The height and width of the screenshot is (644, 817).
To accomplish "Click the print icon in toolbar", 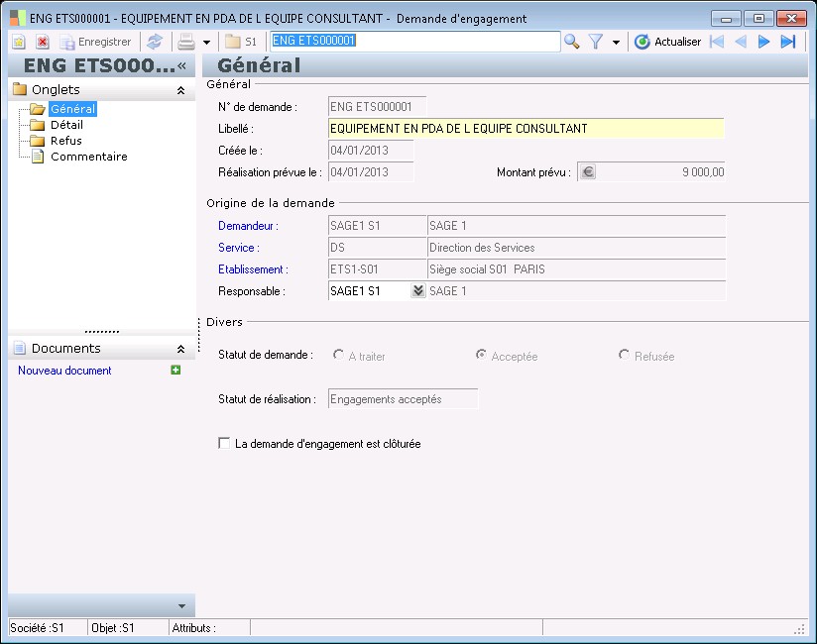I will coord(185,42).
